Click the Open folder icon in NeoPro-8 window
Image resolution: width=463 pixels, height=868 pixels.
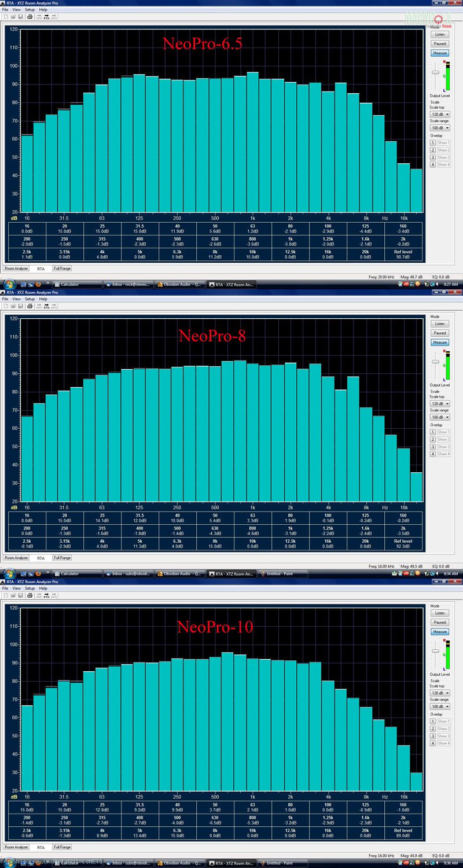[x=13, y=306]
